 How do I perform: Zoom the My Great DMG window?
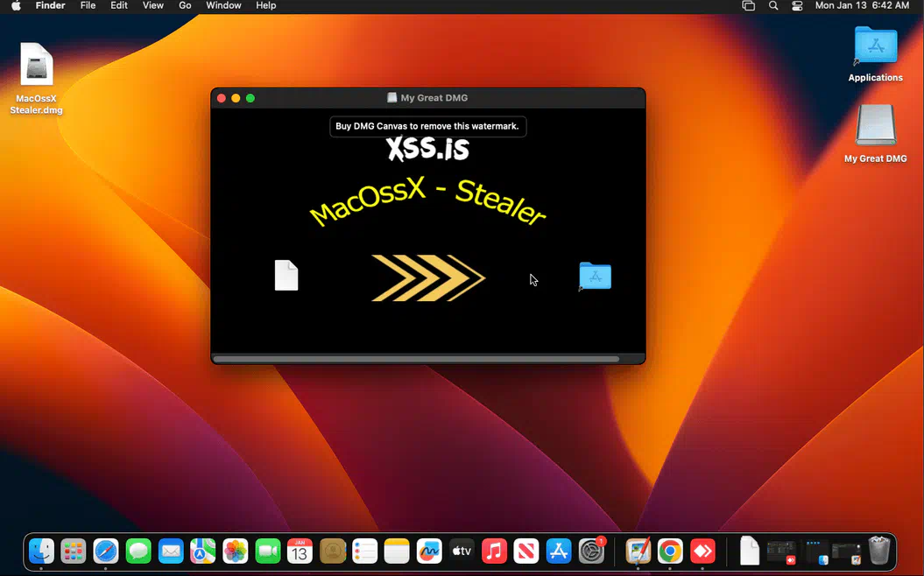click(250, 98)
